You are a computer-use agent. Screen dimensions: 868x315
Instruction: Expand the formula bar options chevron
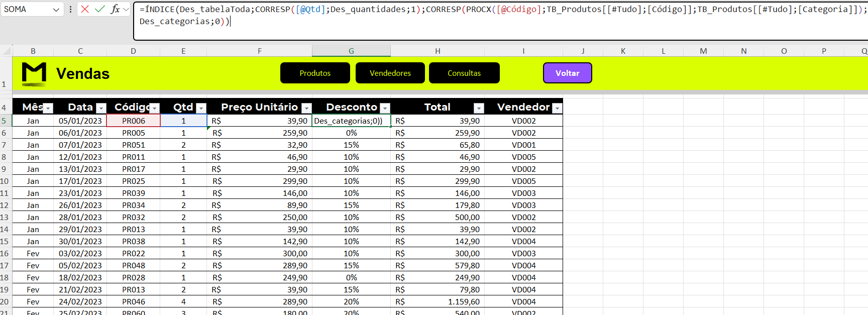coord(126,9)
